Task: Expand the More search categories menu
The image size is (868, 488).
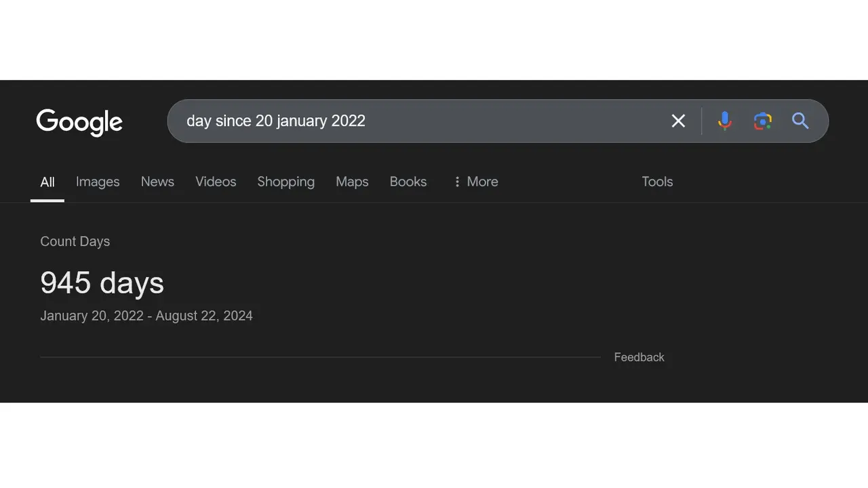Action: [x=476, y=182]
